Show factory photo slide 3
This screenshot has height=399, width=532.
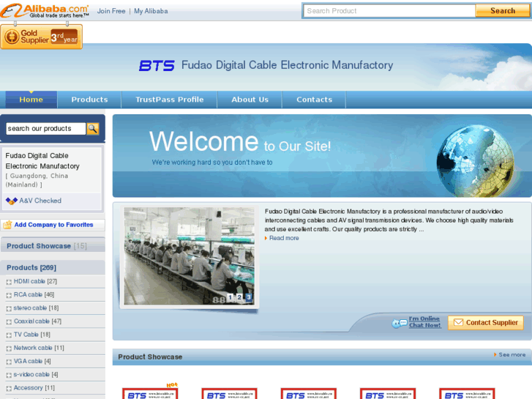(249, 297)
